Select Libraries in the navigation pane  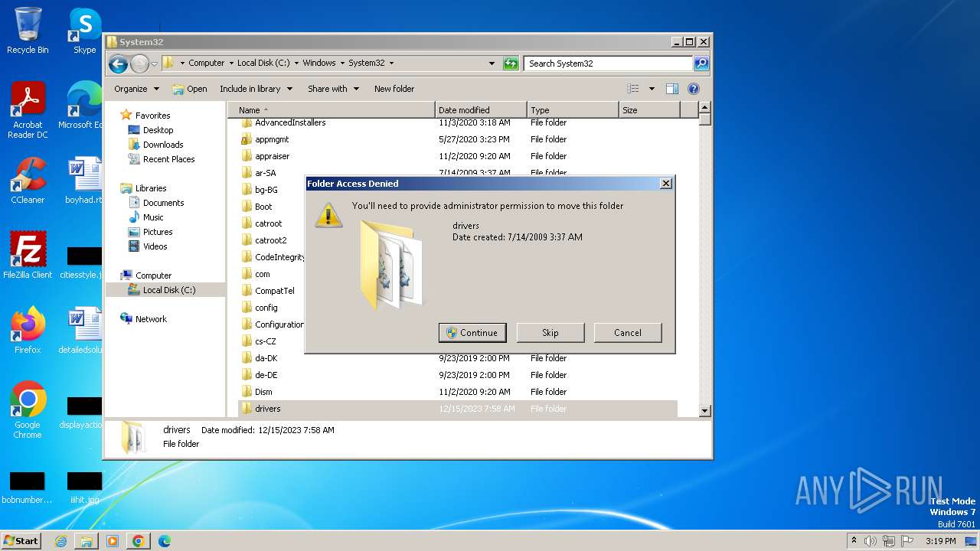pos(151,188)
